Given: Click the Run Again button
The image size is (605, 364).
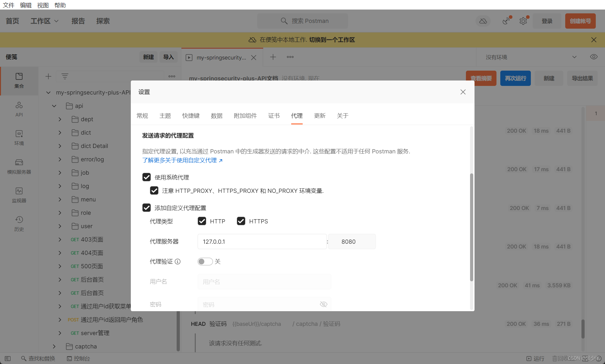Looking at the screenshot, I should coord(516,78).
